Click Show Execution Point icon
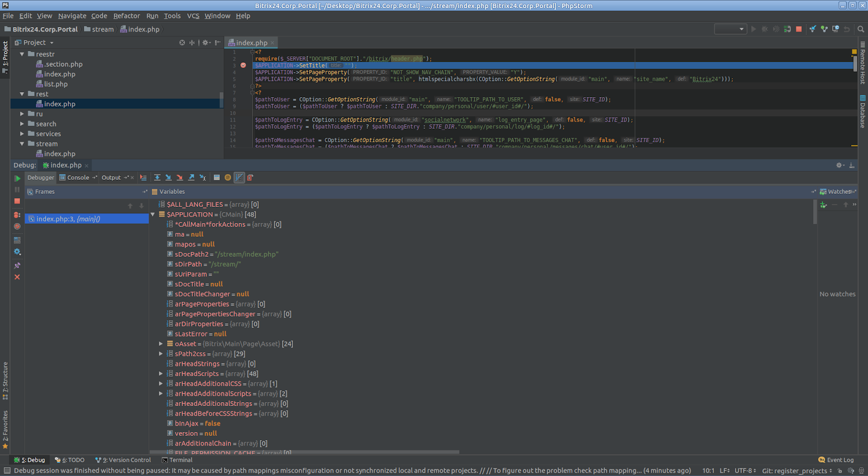Screen dimensions: 868x476 point(143,177)
